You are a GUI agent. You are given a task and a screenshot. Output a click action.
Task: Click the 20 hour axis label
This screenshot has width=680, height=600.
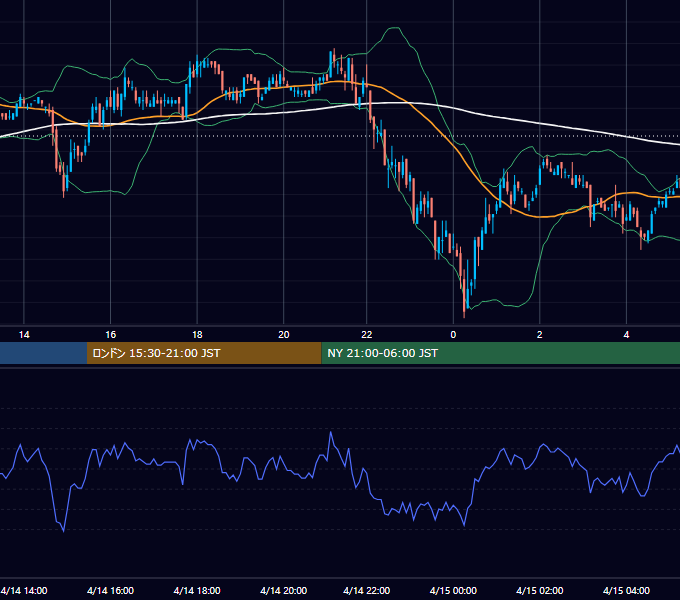coord(284,335)
